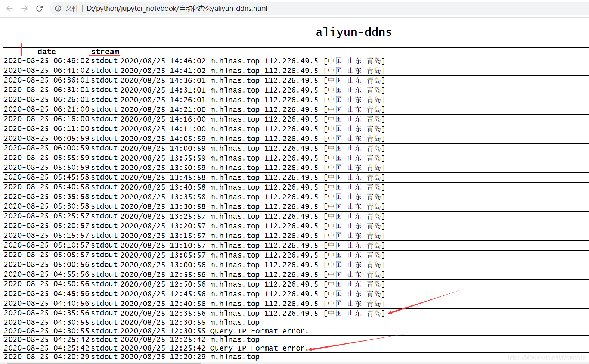Select the stream column header
589x364 pixels.
tap(105, 52)
